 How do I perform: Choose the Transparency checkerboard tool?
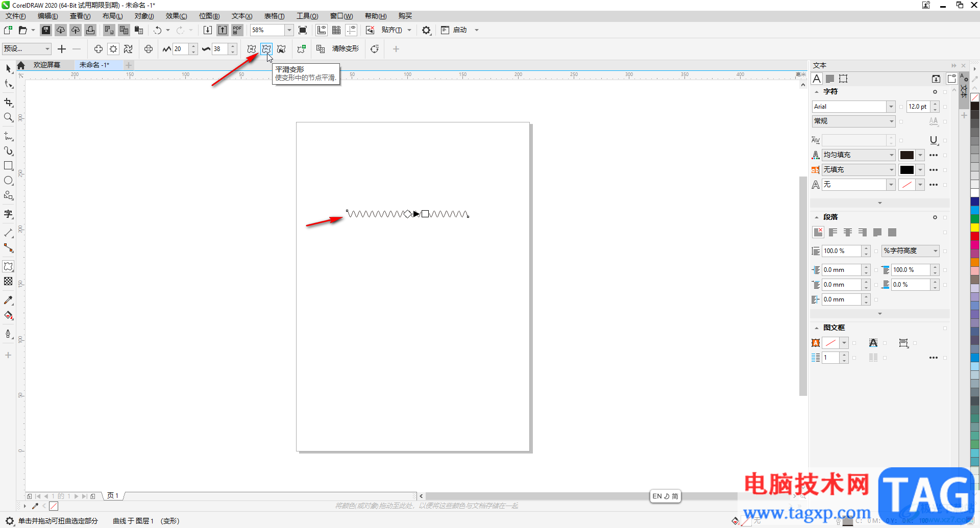pos(8,281)
